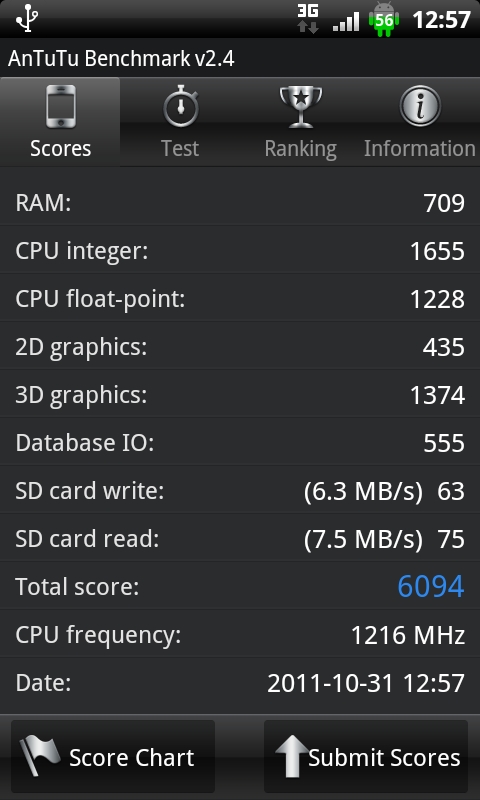Select the CPU integer score row

point(240,251)
